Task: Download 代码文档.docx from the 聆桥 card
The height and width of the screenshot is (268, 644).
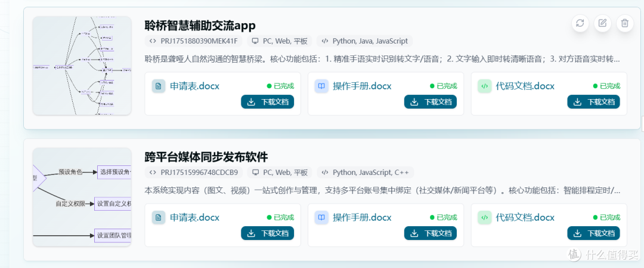Action: coord(593,102)
